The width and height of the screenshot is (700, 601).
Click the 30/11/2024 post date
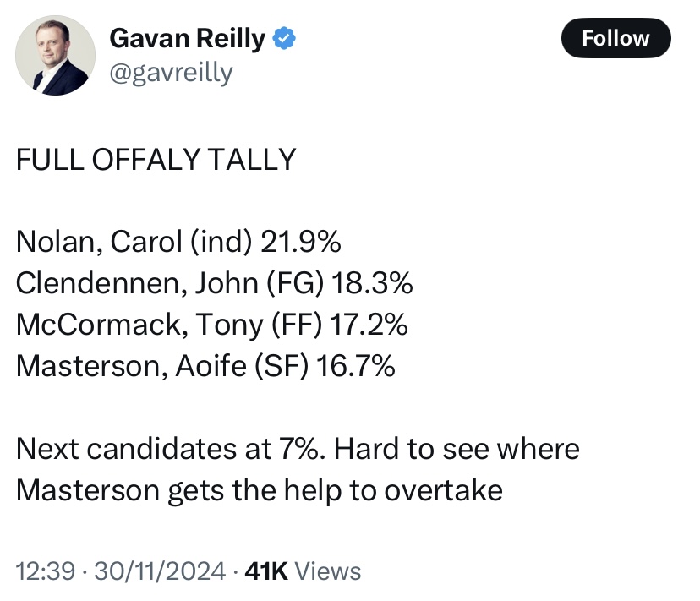coord(161,571)
